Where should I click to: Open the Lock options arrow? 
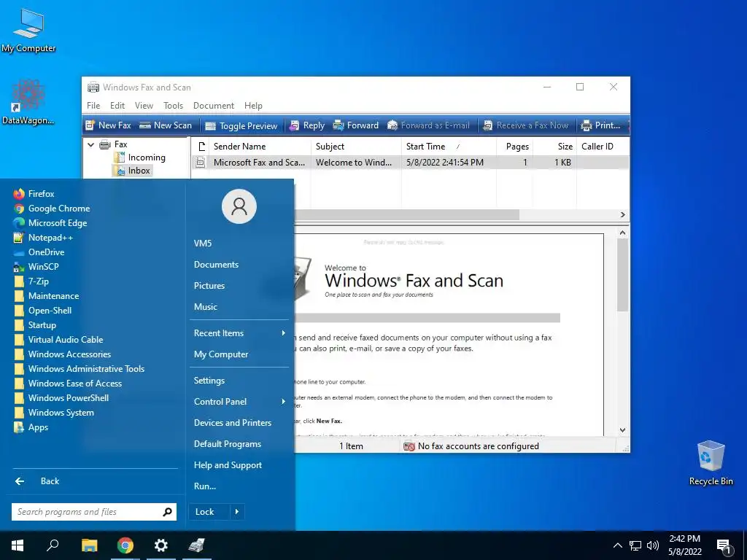click(x=237, y=512)
